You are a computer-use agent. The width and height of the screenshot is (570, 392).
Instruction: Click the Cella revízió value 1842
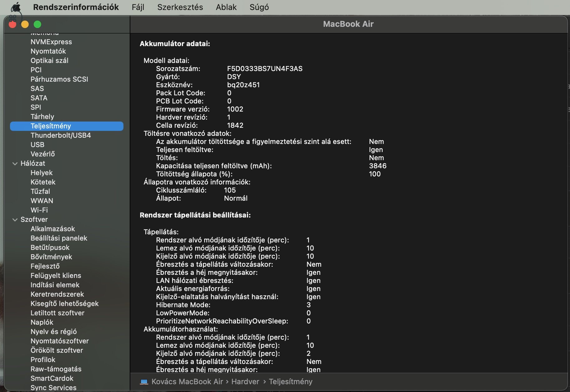point(235,125)
